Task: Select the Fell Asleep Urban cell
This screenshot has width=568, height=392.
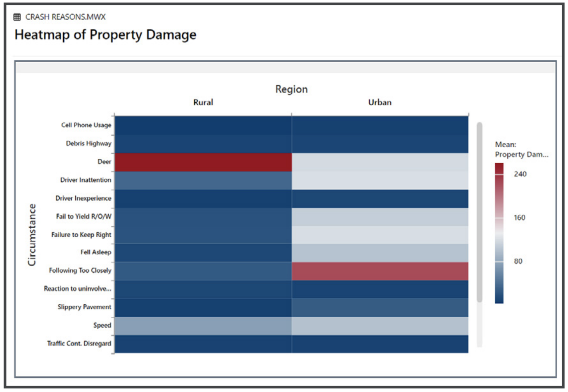Action: pyautogui.click(x=380, y=253)
